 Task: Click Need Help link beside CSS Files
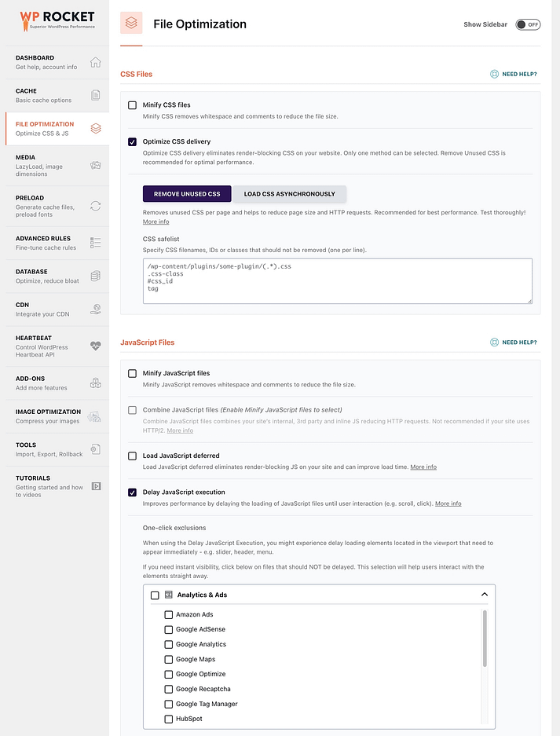(514, 74)
